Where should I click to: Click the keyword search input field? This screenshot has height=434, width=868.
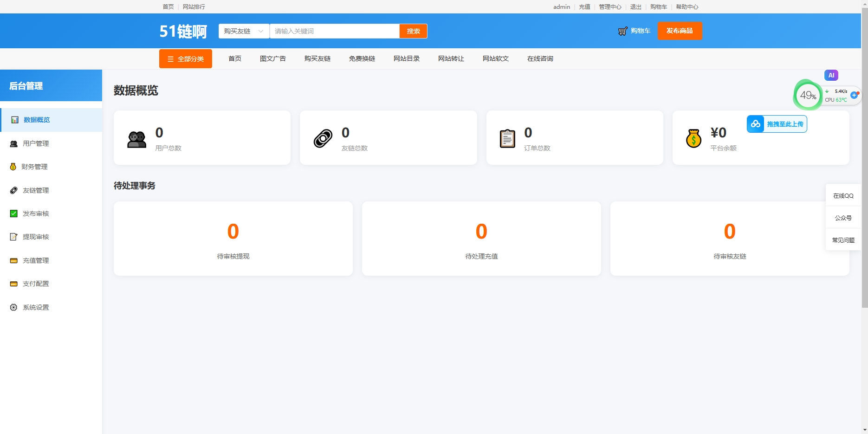click(335, 31)
